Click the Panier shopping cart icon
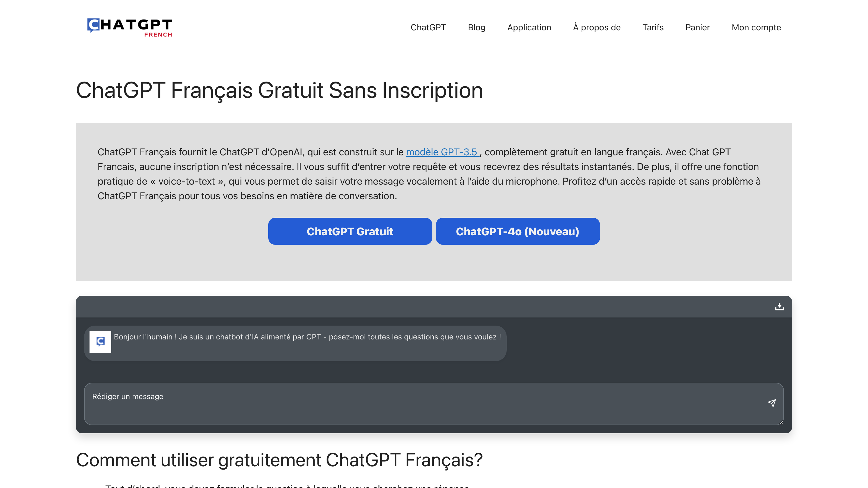The width and height of the screenshot is (868, 488). pyautogui.click(x=697, y=27)
